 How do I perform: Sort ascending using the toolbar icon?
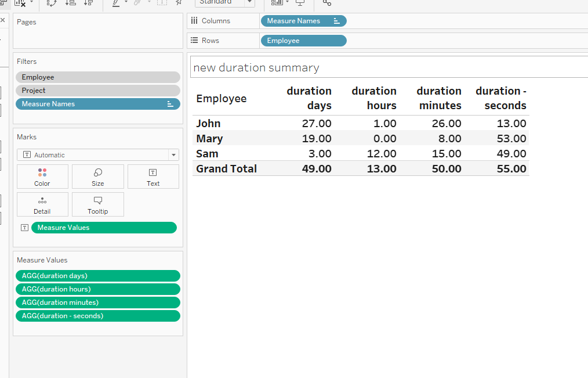[71, 3]
